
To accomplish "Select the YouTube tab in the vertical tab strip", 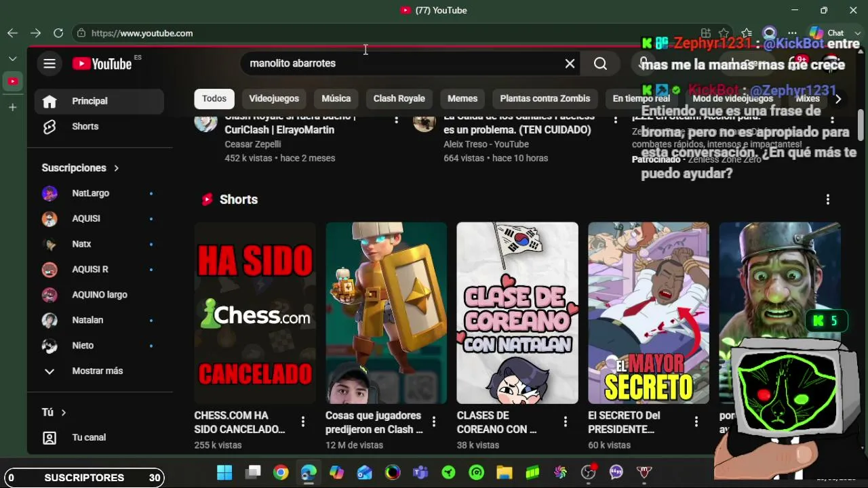I will pos(12,81).
